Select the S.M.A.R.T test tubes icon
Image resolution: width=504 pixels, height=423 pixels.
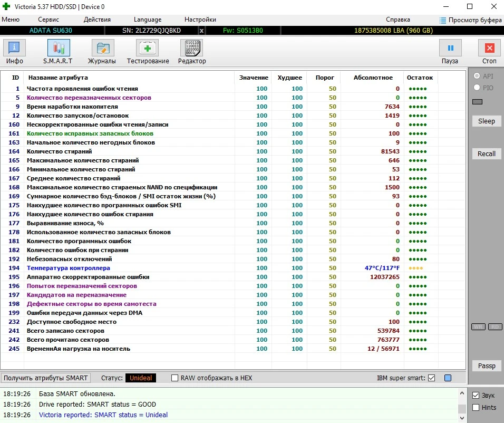[59, 48]
